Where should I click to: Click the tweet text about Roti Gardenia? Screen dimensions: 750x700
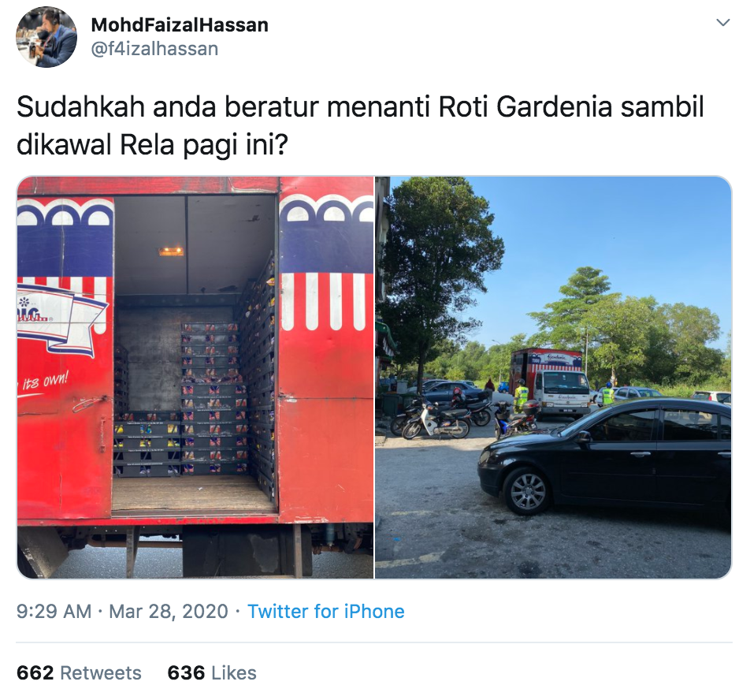click(360, 125)
